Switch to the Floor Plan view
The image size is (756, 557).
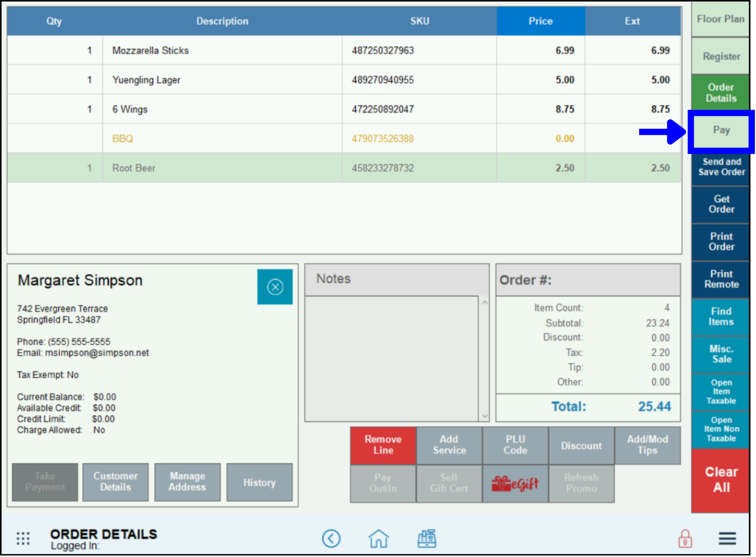pos(720,19)
